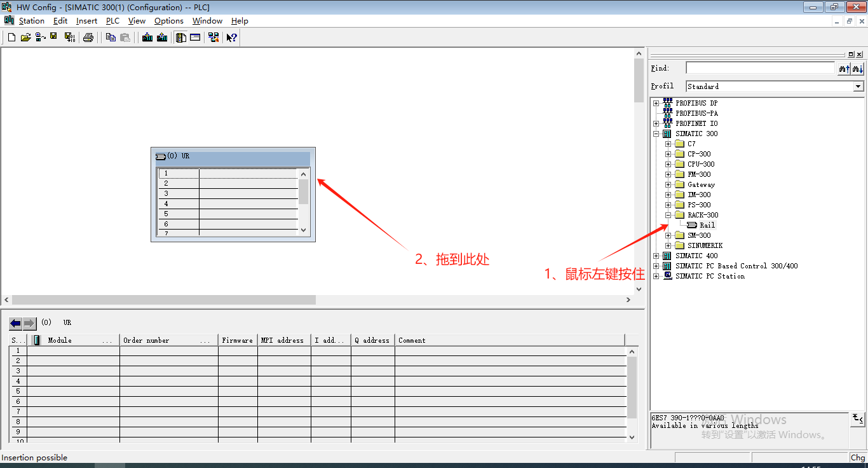The width and height of the screenshot is (868, 468).
Task: Click the Comment column header
Action: tap(510, 340)
